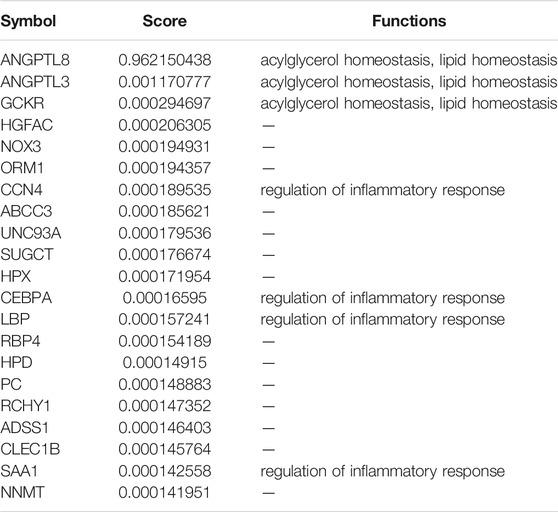Image resolution: width=558 pixels, height=512 pixels.
Task: Select the ANGPTL8 gene symbol
Action: [35, 60]
